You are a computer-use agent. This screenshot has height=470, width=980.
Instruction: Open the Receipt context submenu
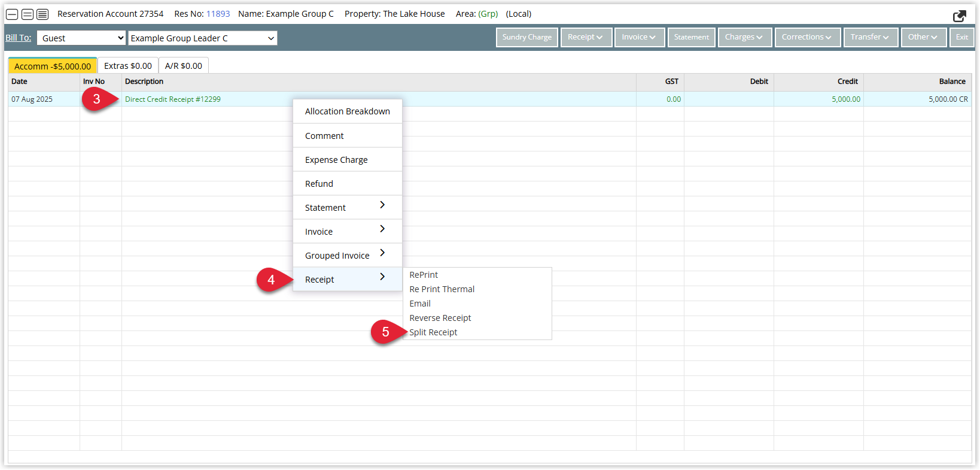coord(348,280)
